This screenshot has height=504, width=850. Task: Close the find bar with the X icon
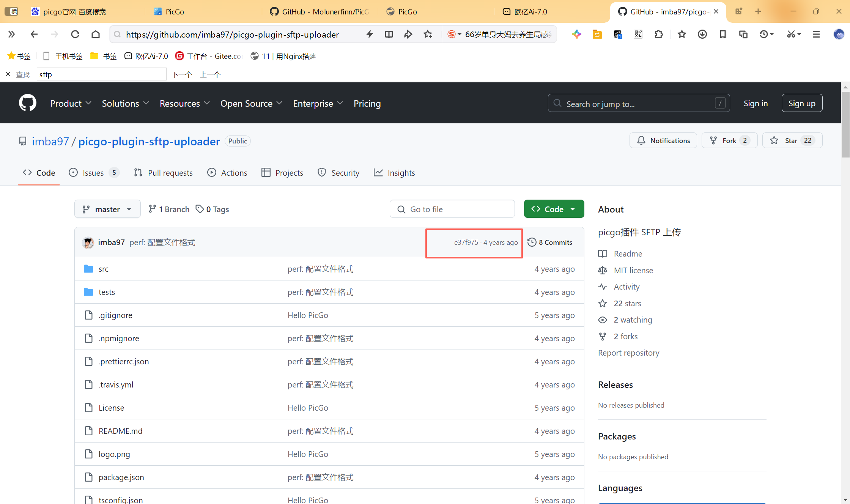click(x=8, y=74)
